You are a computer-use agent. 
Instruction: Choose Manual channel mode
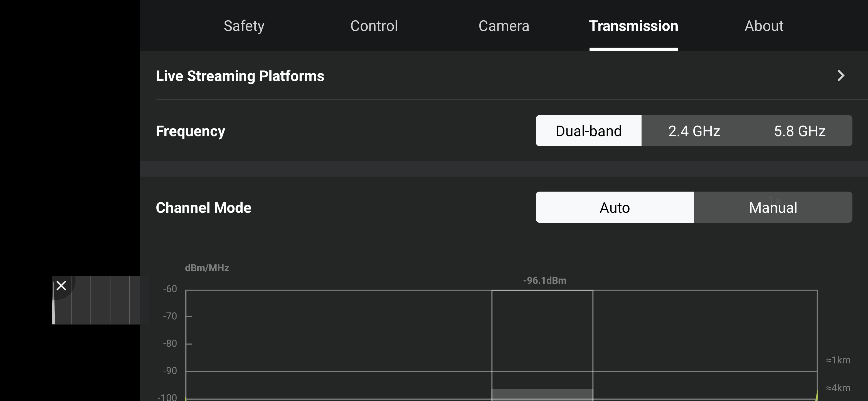click(773, 207)
